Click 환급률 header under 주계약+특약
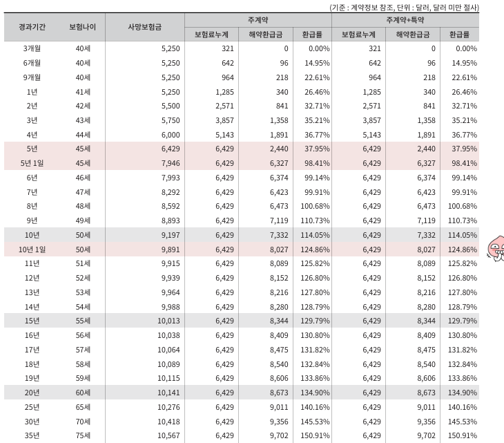The width and height of the screenshot is (504, 443). [x=459, y=35]
